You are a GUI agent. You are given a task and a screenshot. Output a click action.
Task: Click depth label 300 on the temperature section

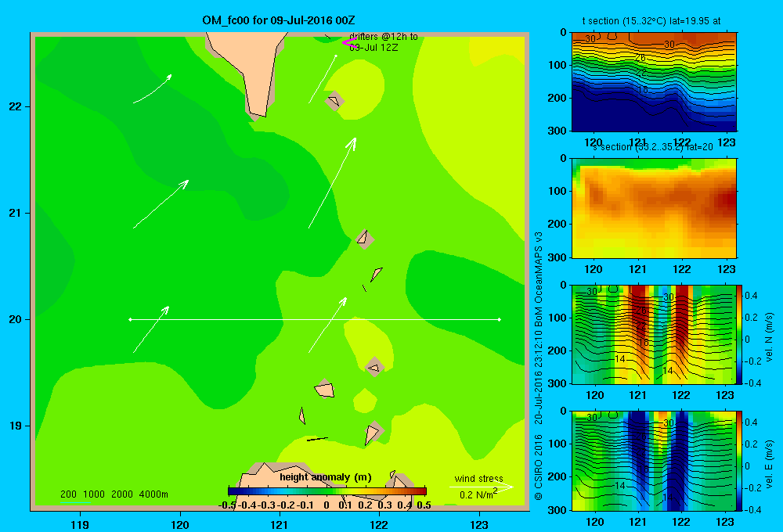[x=559, y=131]
